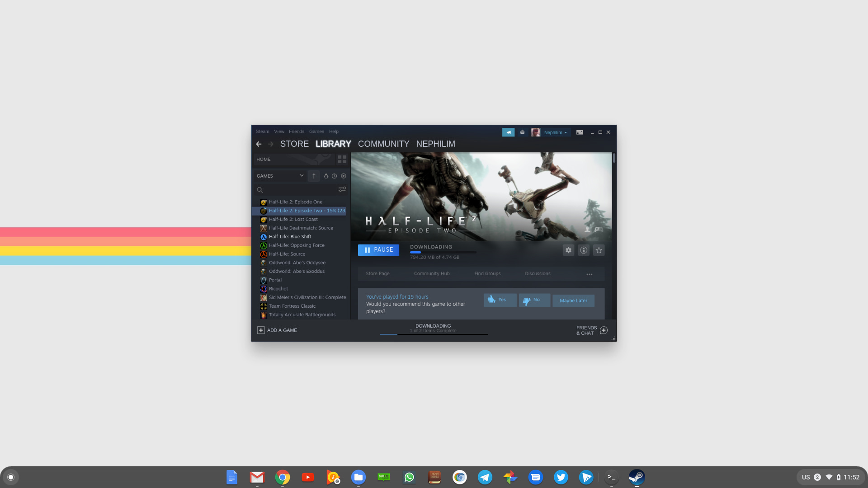The image size is (868, 488).
Task: Toggle ready-to-play filter icon
Action: (x=344, y=176)
